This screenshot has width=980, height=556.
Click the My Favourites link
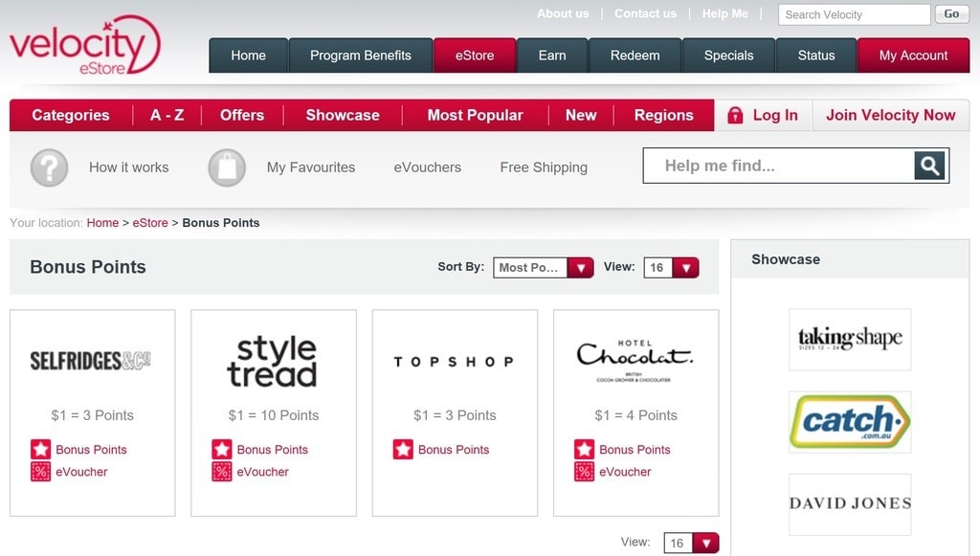311,167
